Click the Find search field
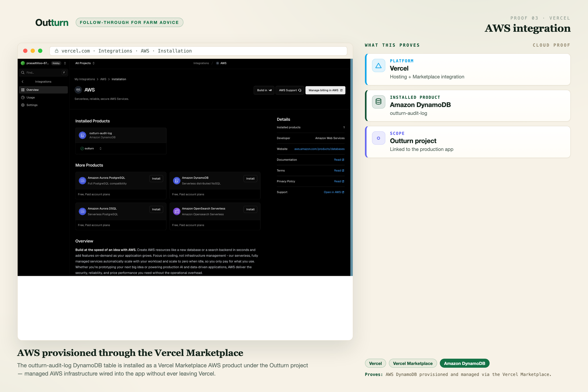 pyautogui.click(x=43, y=73)
